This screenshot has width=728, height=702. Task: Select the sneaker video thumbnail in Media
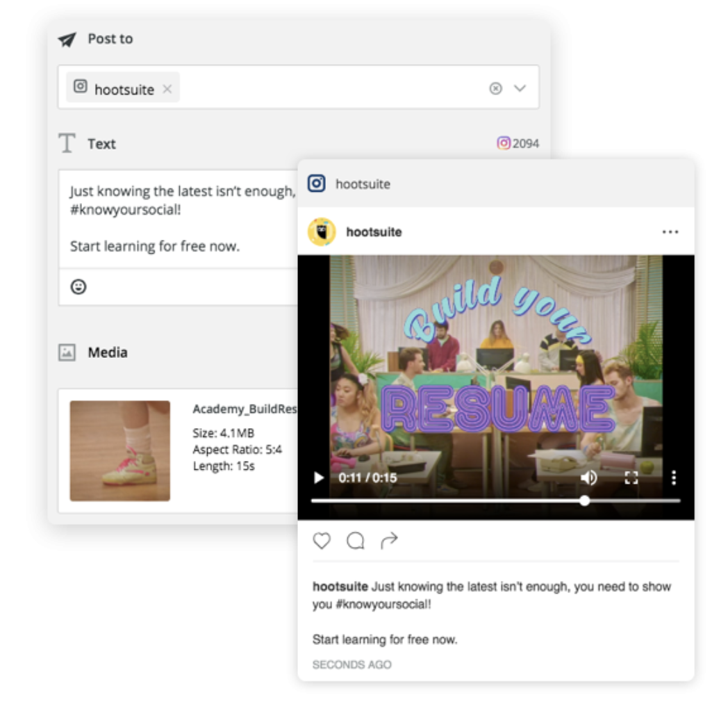click(119, 450)
